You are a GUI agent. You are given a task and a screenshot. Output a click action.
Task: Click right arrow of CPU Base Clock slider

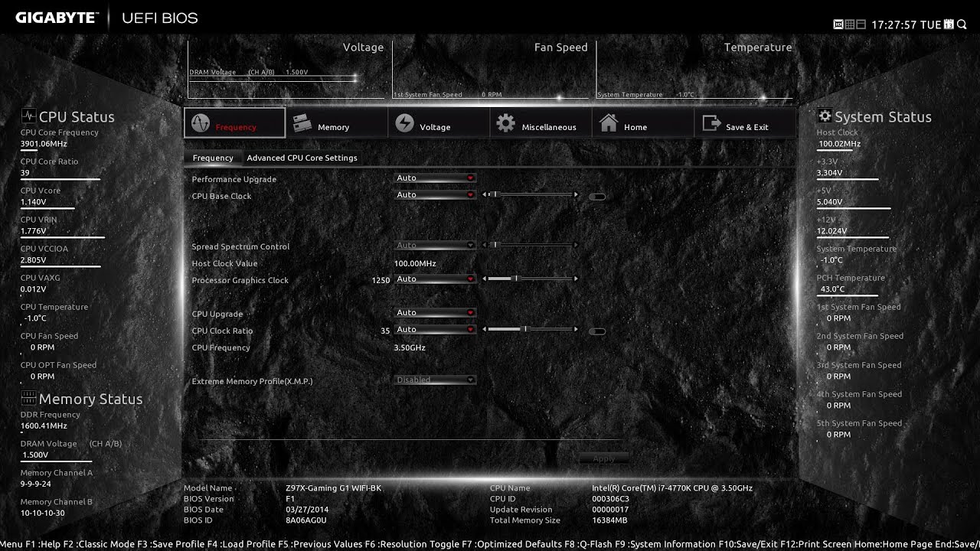tap(577, 194)
